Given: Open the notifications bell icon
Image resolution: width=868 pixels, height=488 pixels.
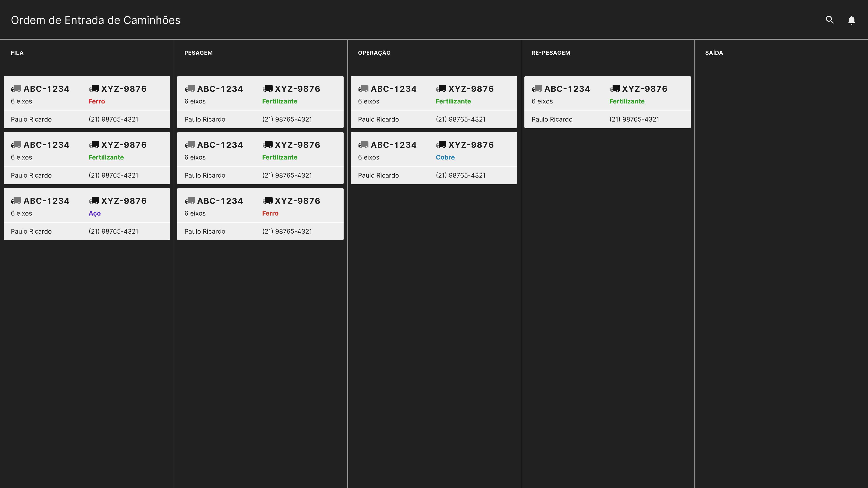Looking at the screenshot, I should point(851,20).
